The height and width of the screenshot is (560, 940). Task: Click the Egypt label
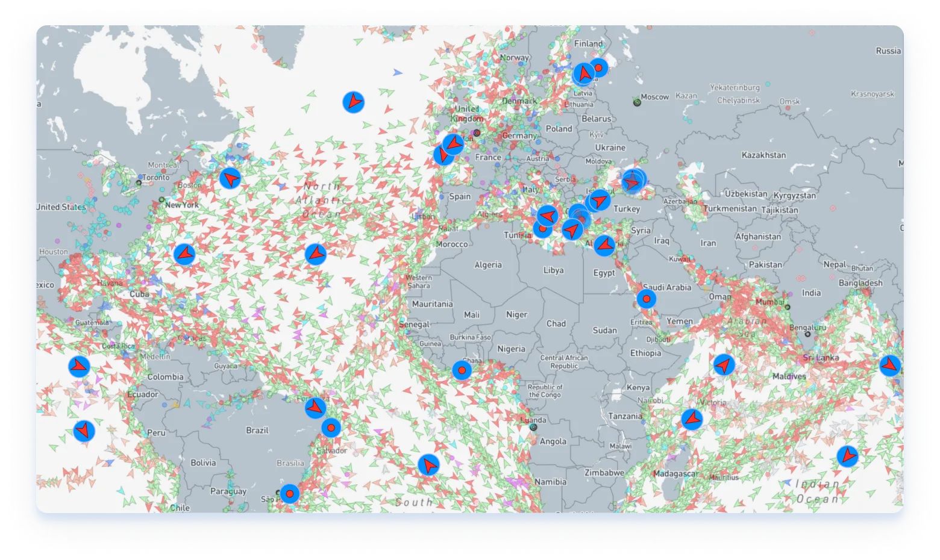tap(604, 273)
